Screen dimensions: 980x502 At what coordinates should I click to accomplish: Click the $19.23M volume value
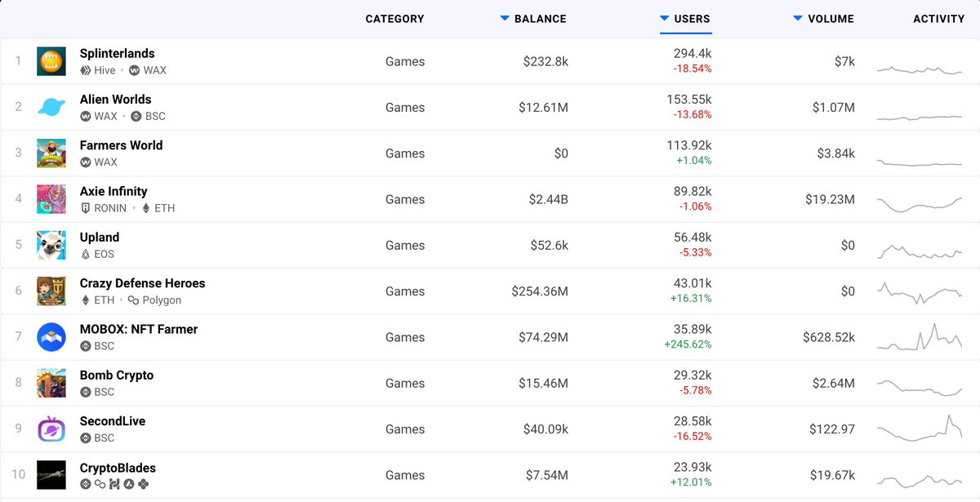tap(830, 199)
